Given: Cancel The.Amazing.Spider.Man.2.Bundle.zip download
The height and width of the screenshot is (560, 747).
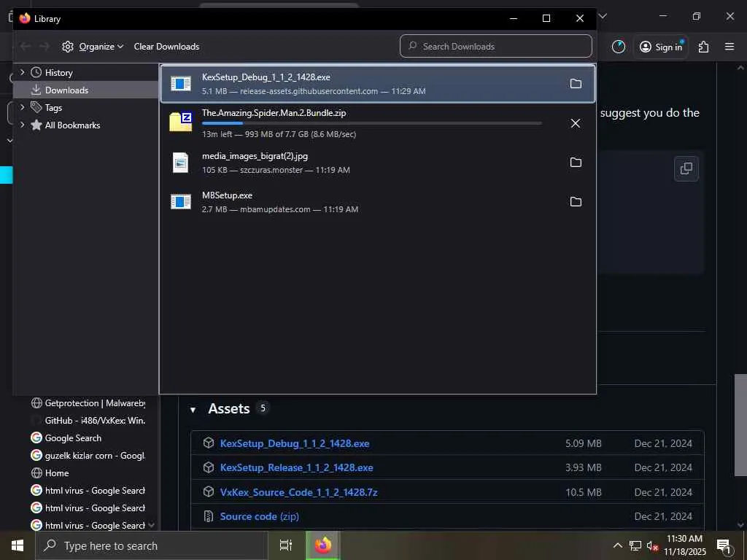Looking at the screenshot, I should (576, 123).
